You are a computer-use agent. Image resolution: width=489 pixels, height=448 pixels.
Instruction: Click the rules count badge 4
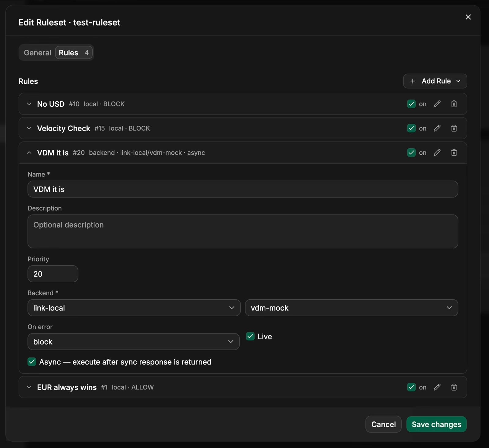point(86,53)
